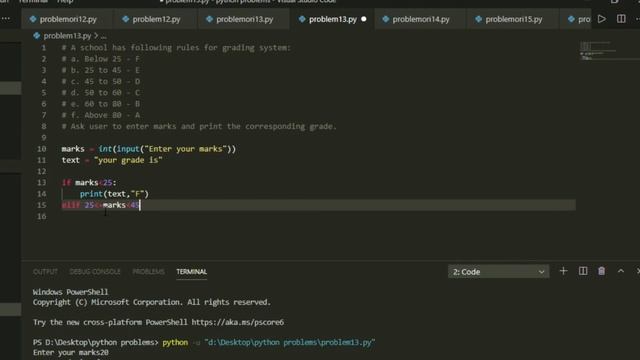Viewport: 640px width, 360px height.
Task: Click comment '# a. Below 25 - F'
Action: [101, 59]
